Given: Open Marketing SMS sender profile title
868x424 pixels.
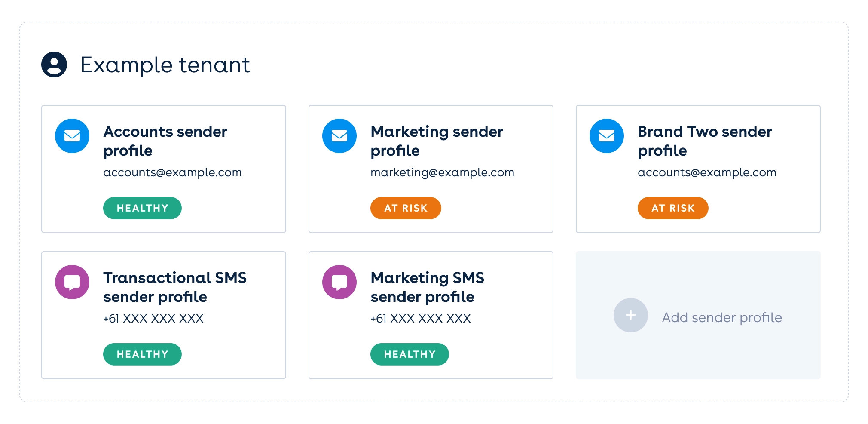Looking at the screenshot, I should pyautogui.click(x=427, y=287).
